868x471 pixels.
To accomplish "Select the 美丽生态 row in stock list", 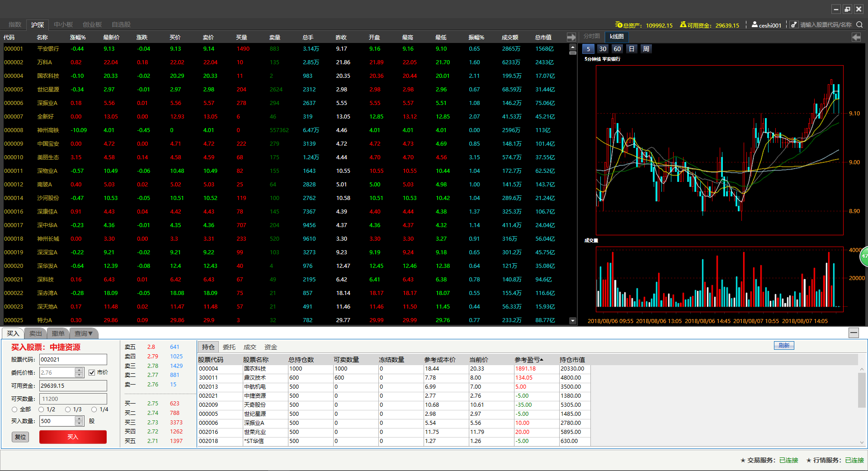I will point(285,157).
